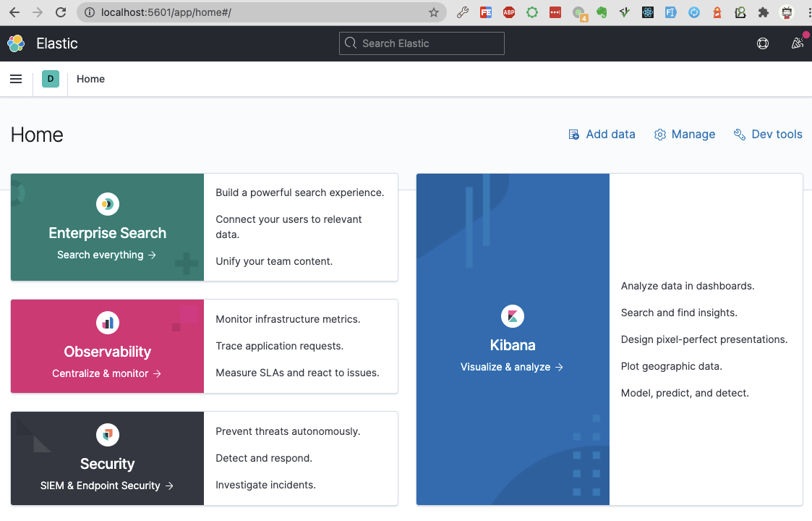This screenshot has height=521, width=812.
Task: Click 'Model, predict, and detect.' text
Action: (x=685, y=393)
